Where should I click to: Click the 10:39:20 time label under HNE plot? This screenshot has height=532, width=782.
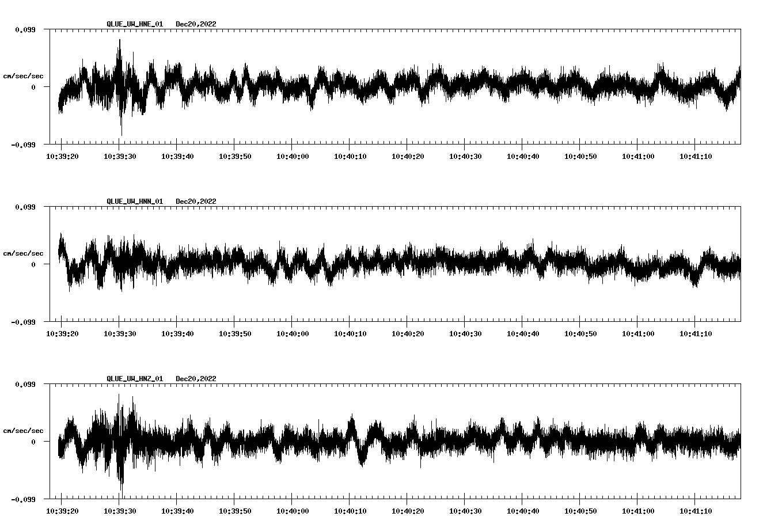62,156
